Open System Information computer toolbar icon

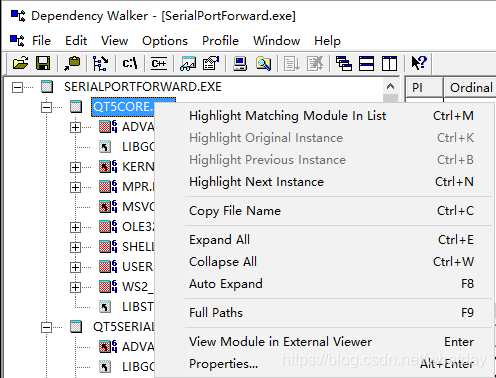[x=240, y=63]
